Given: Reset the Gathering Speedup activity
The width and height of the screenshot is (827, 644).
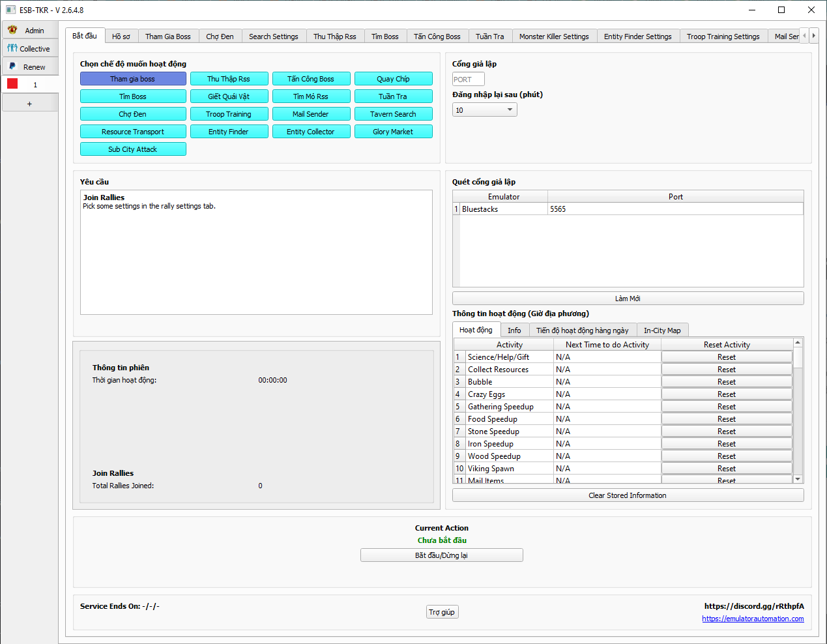Looking at the screenshot, I should click(x=727, y=407).
